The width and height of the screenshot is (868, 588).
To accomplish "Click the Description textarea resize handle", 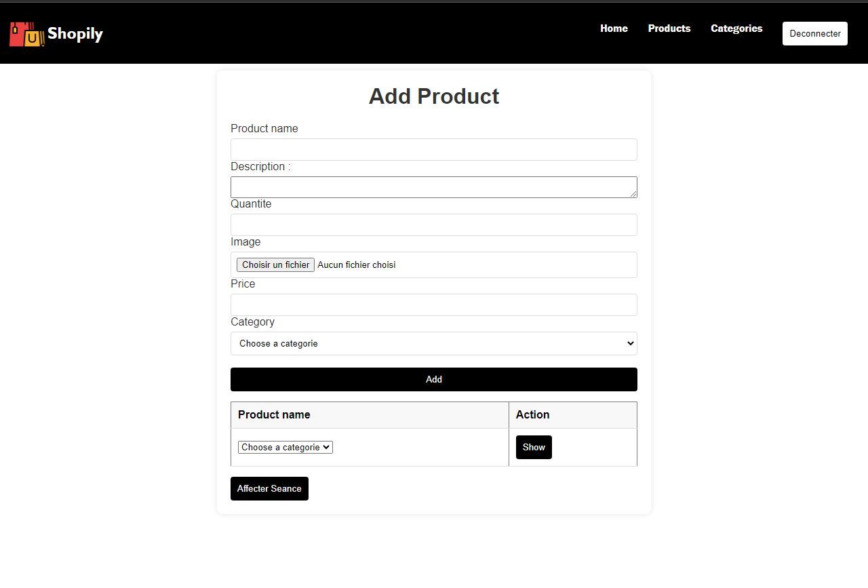I will coord(633,194).
